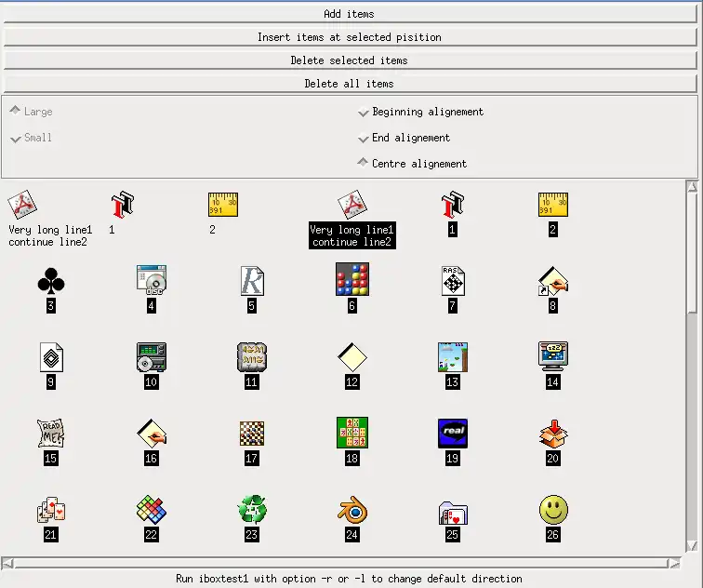Click the monitor icon labeled 14
The width and height of the screenshot is (703, 588).
pyautogui.click(x=552, y=356)
